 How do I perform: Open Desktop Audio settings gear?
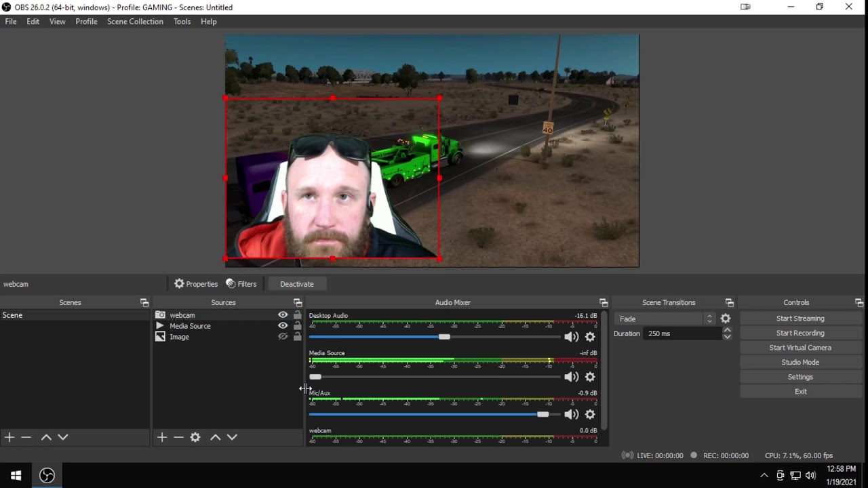coord(590,337)
